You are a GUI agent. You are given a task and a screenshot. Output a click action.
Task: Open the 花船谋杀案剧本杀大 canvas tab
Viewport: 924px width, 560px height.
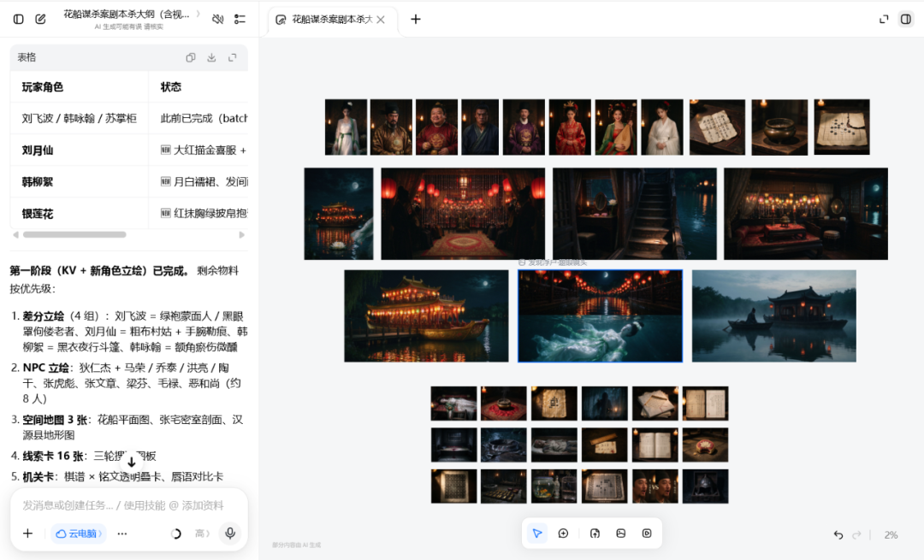(332, 20)
